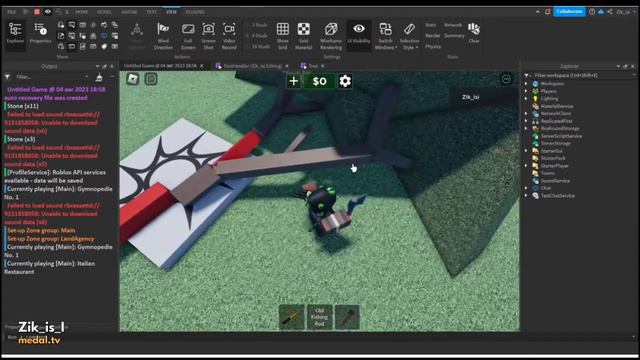Switch to the TEST ribbon tab

click(x=151, y=12)
